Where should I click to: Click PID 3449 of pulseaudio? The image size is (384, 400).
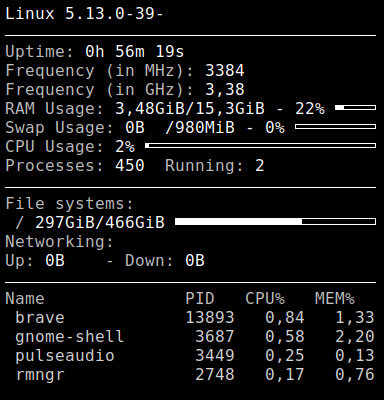[215, 356]
